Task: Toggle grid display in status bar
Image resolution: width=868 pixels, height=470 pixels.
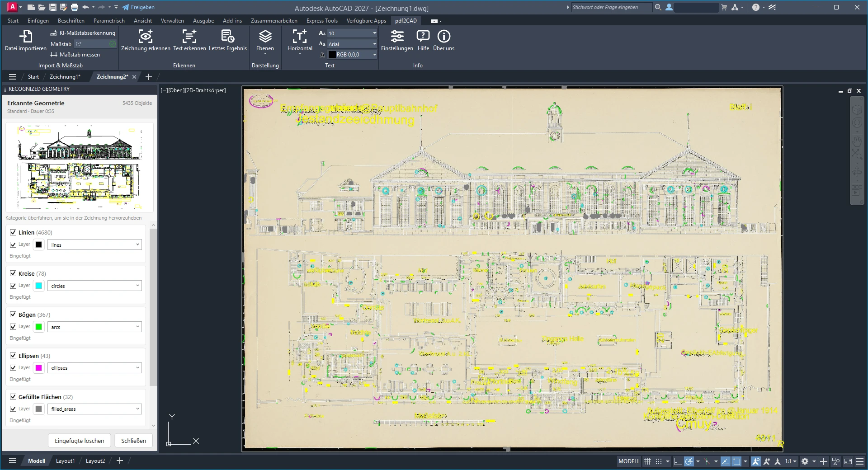Action: point(647,461)
